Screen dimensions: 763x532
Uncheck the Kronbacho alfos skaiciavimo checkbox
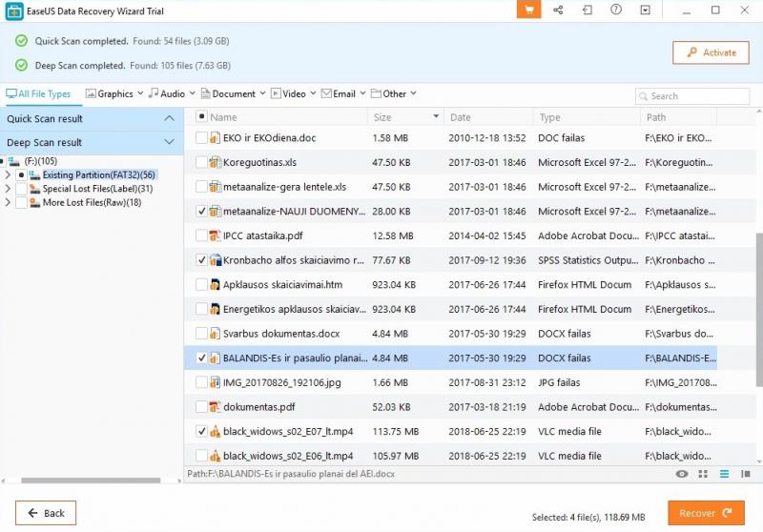pos(201,260)
